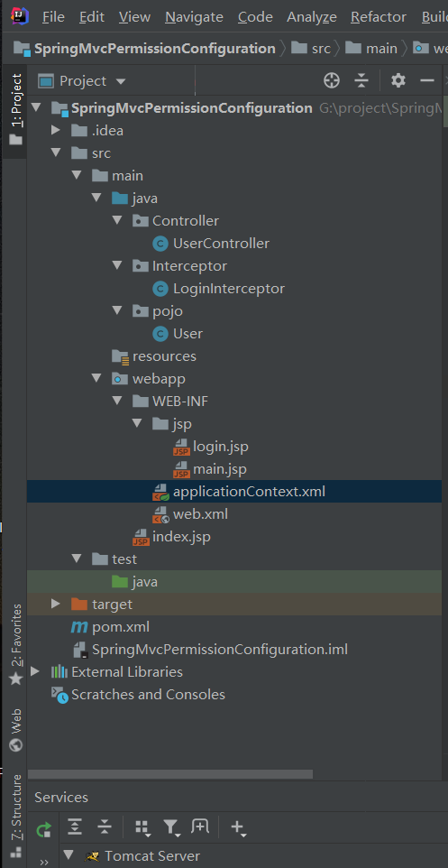Open the Project panel settings gear
Viewport: 448px width, 868px height.
(398, 81)
